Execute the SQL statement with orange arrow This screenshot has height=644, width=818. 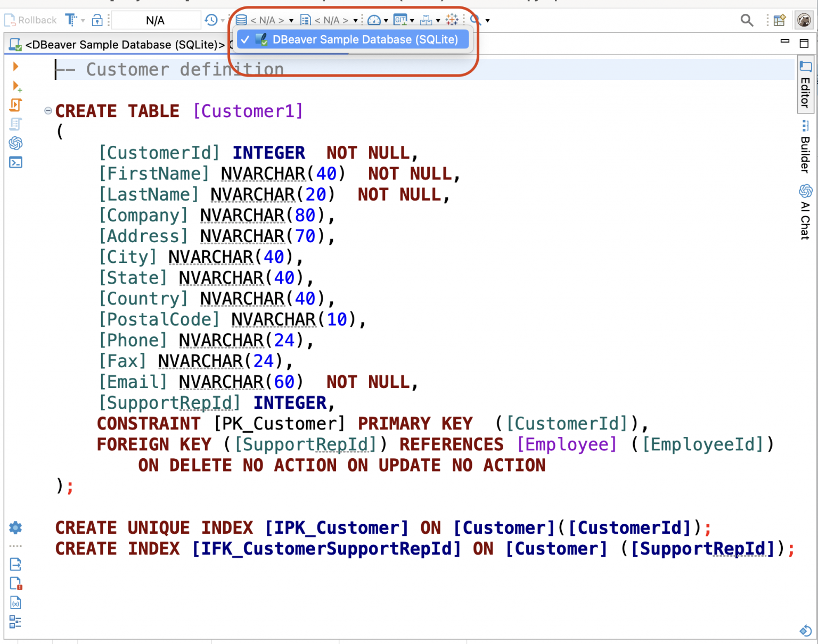[x=15, y=67]
